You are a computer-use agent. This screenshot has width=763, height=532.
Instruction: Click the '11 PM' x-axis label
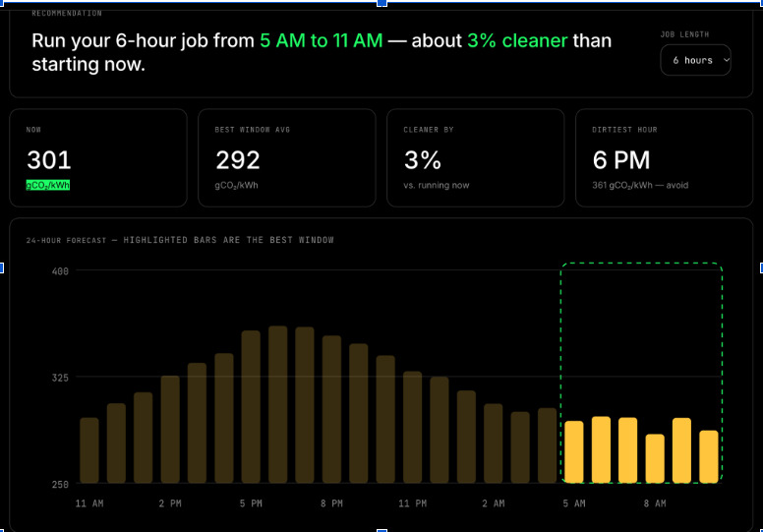tap(413, 503)
